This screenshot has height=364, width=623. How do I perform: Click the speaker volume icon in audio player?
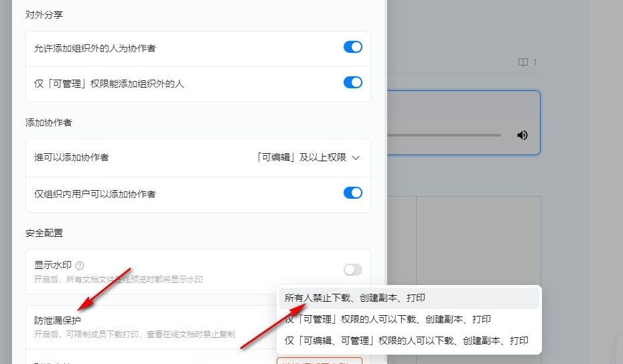[x=522, y=135]
